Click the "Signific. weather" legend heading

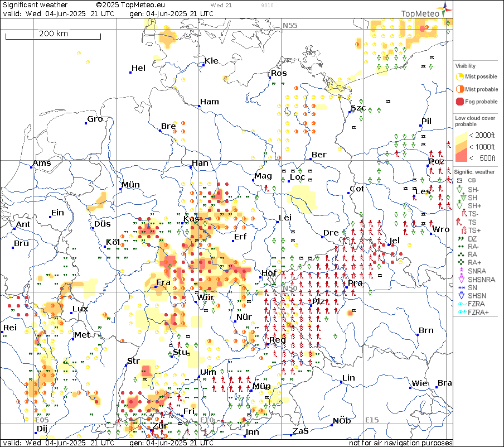474,172
